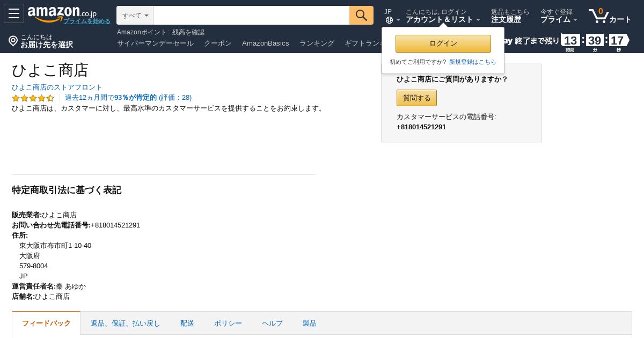Image resolution: width=644 pixels, height=338 pixels.
Task: Open クーポン nav item
Action: click(x=218, y=43)
